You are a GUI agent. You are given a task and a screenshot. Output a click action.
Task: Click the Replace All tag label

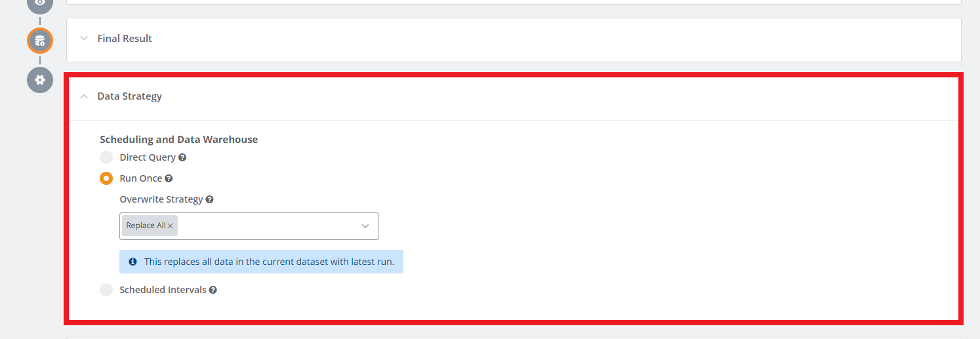[146, 226]
